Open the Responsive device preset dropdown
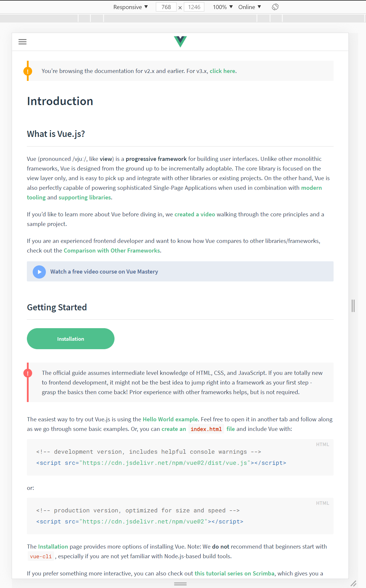Screen dimensions: 366x588 [130, 7]
